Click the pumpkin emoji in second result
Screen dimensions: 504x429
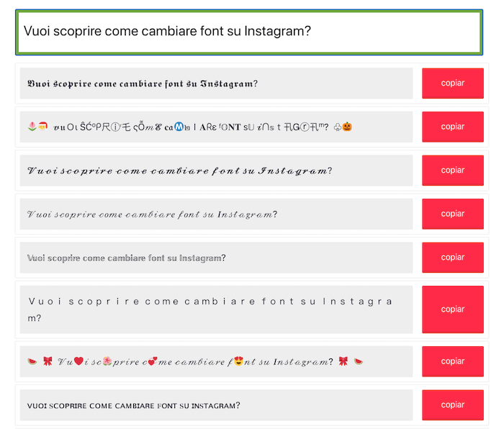[348, 127]
